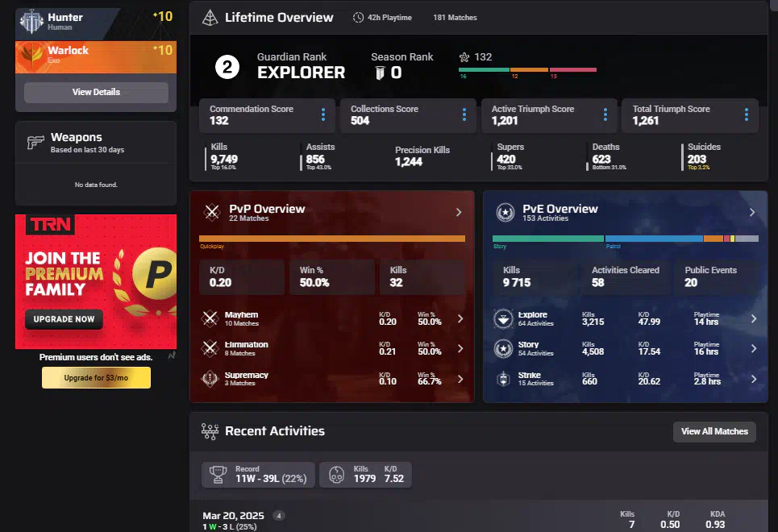Click the orange Quickplay progress bar

pyautogui.click(x=332, y=239)
